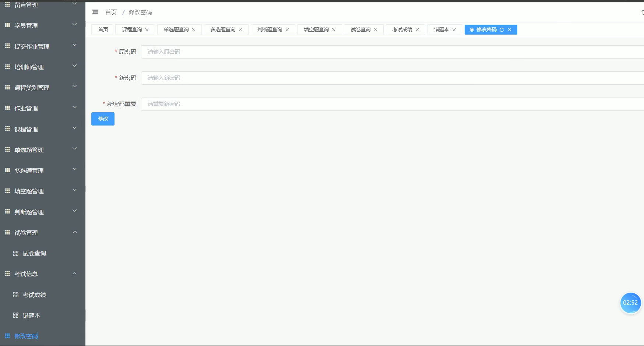644x346 pixels.
Task: Switch to the 首页 tab
Action: tap(102, 29)
